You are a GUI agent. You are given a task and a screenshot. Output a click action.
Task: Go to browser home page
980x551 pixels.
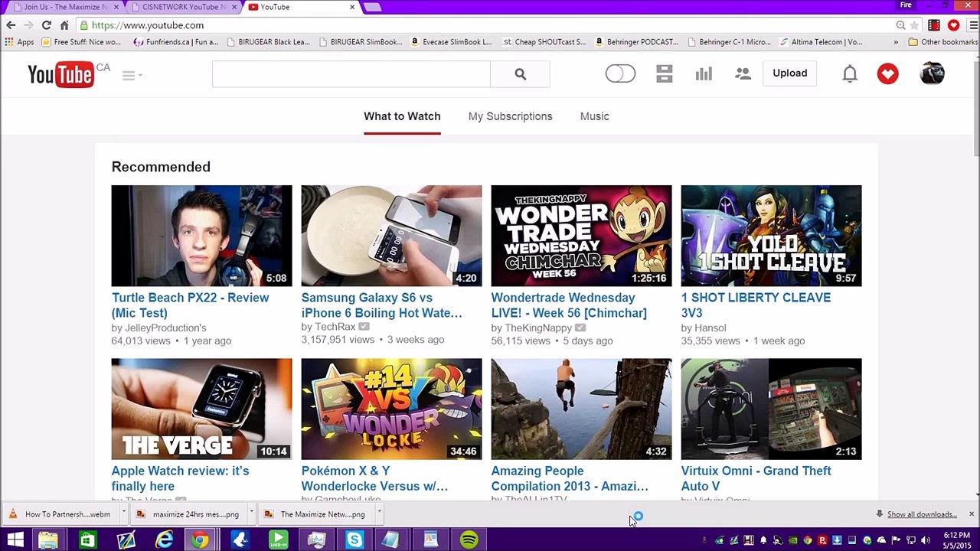point(65,25)
